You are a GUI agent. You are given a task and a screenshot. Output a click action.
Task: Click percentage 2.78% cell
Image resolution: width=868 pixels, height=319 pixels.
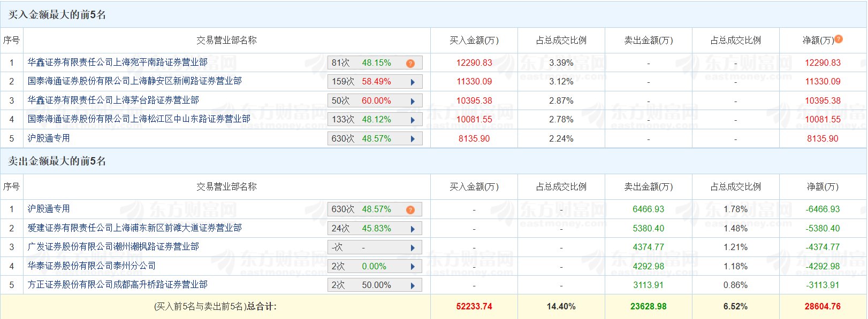(x=561, y=120)
